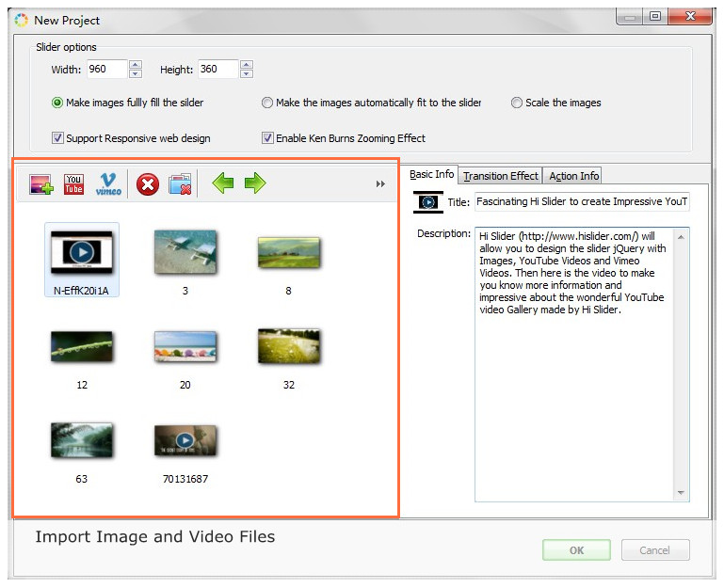Open the Transition Effect tab
Image resolution: width=724 pixels, height=588 pixels.
pyautogui.click(x=501, y=176)
